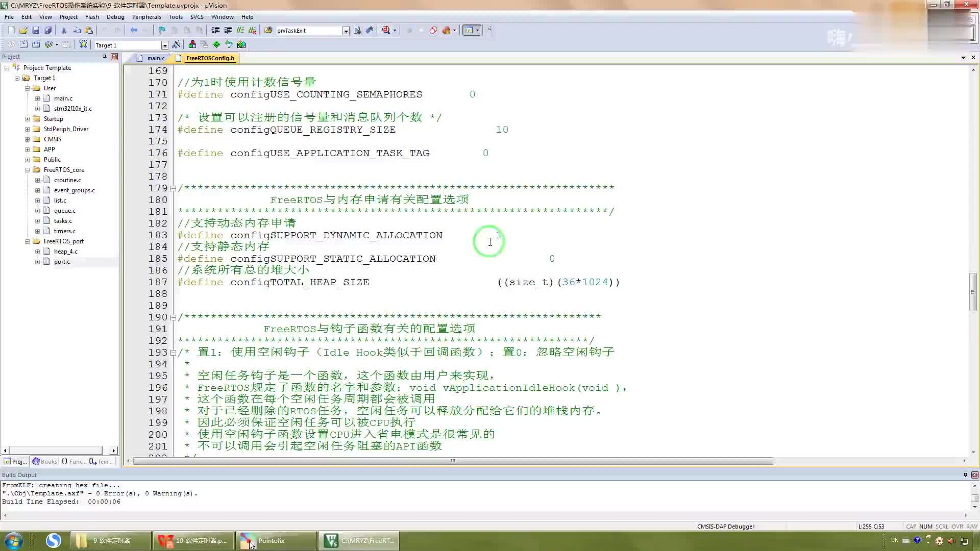The height and width of the screenshot is (551, 980).
Task: Collapse the FreeRTOS_core folder
Action: pos(28,169)
